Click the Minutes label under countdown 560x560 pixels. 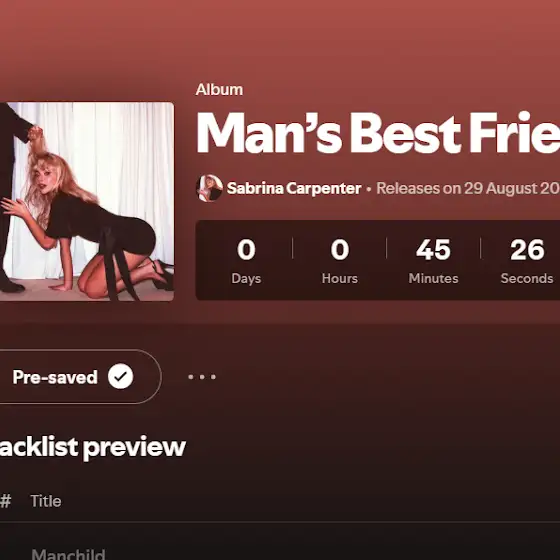(433, 279)
